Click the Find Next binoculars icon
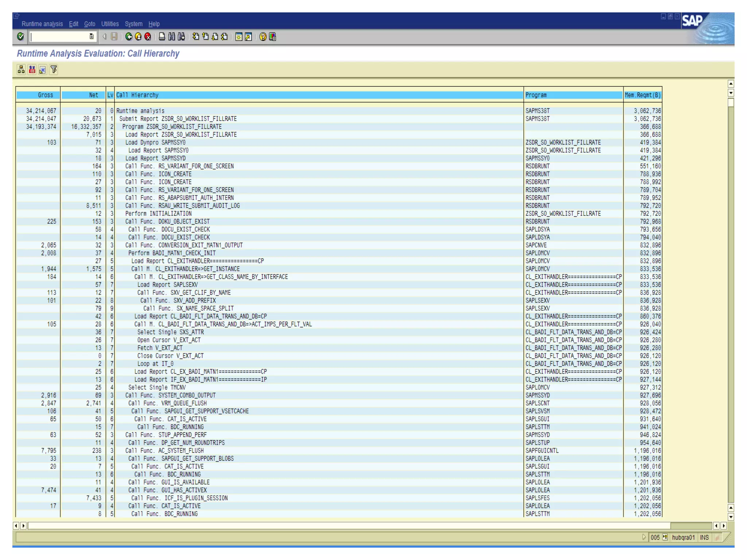 point(181,36)
